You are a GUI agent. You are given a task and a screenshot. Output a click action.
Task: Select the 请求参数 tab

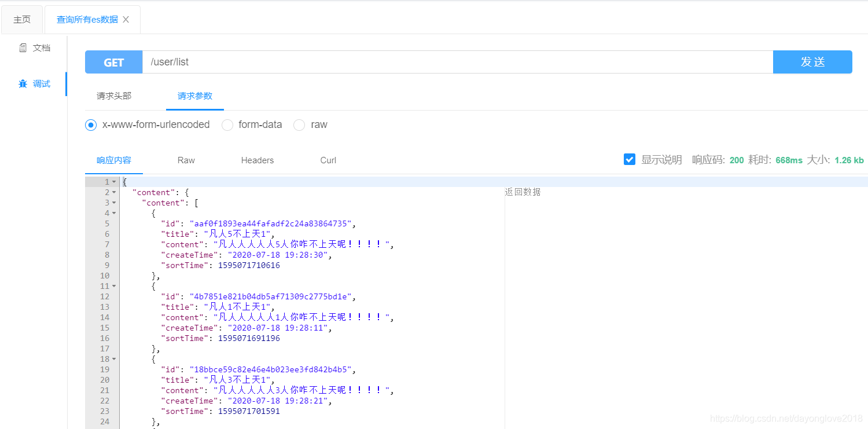(195, 96)
